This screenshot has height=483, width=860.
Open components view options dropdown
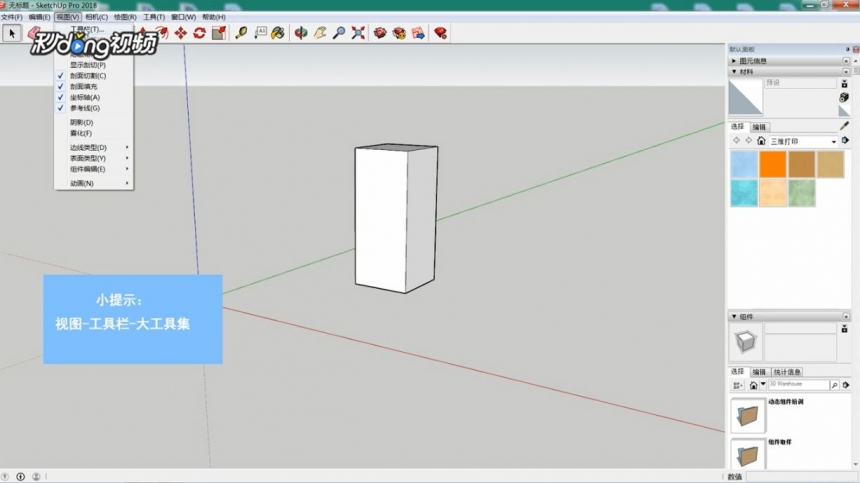738,385
